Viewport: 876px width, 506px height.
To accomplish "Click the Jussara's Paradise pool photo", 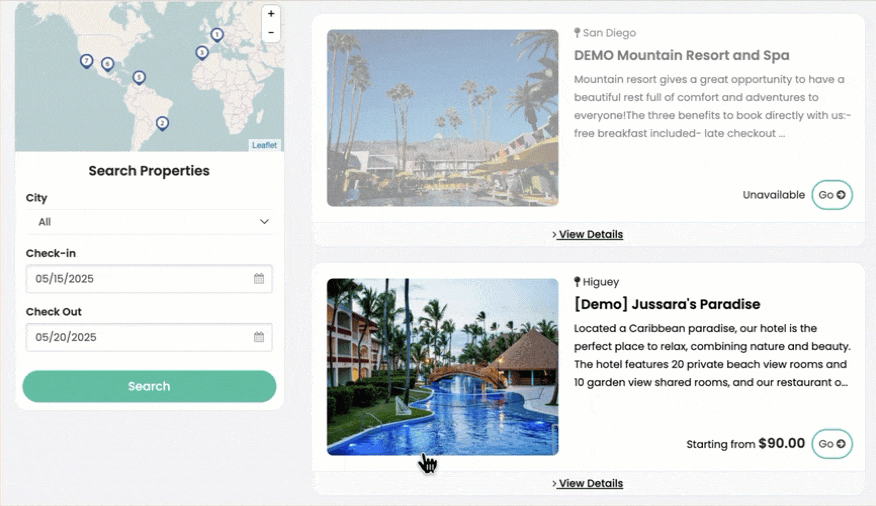I will click(442, 366).
